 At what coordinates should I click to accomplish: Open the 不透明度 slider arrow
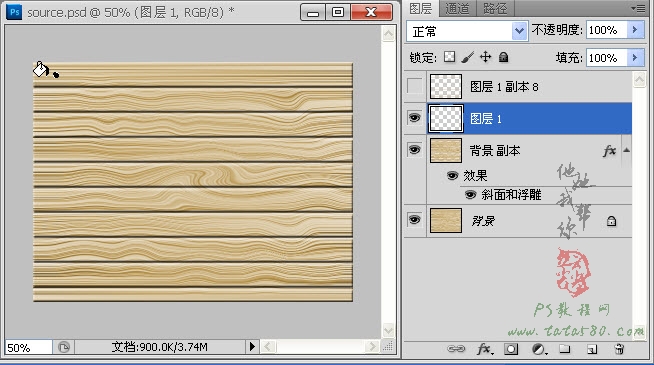tap(635, 30)
